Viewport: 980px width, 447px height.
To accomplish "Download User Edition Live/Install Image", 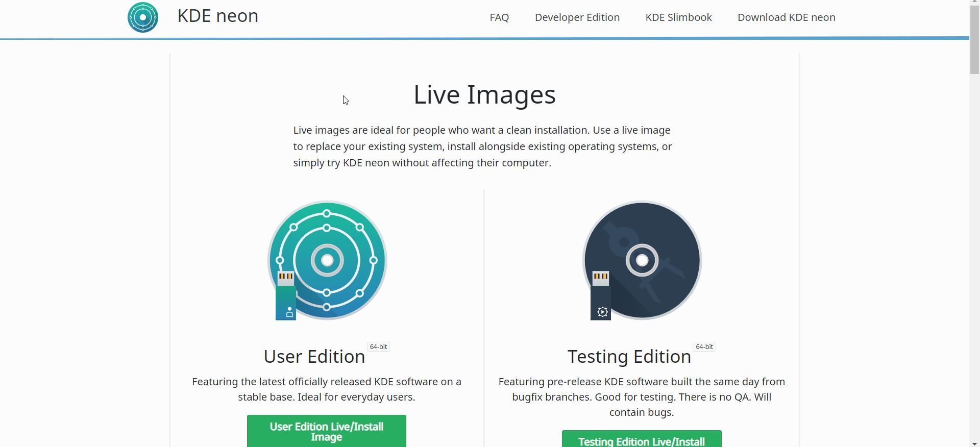I will tap(327, 431).
